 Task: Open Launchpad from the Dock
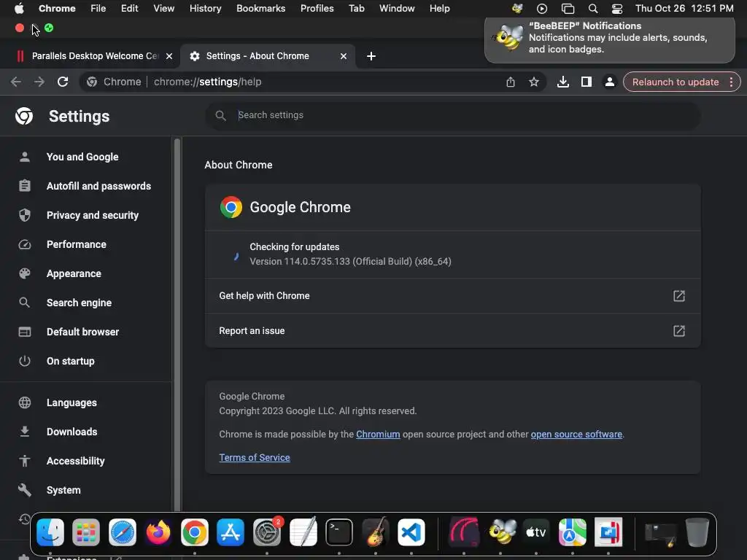[86, 532]
